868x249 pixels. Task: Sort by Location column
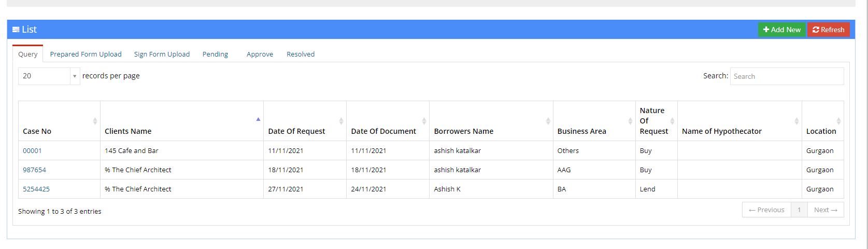coord(838,121)
